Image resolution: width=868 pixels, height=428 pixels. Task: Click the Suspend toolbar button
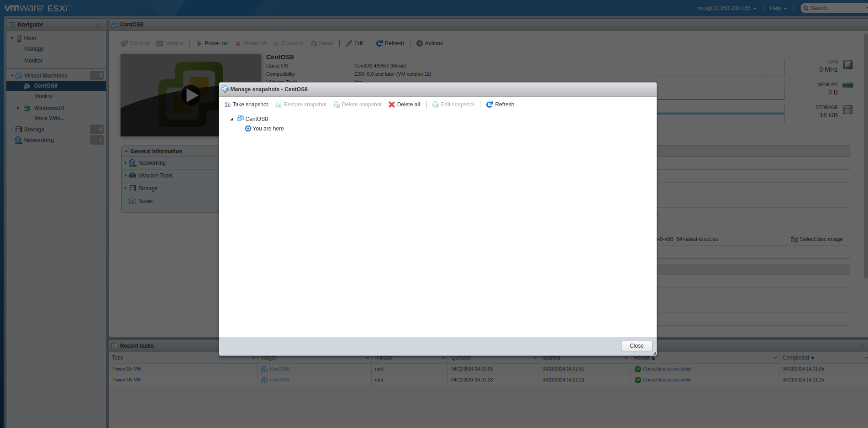tap(288, 43)
